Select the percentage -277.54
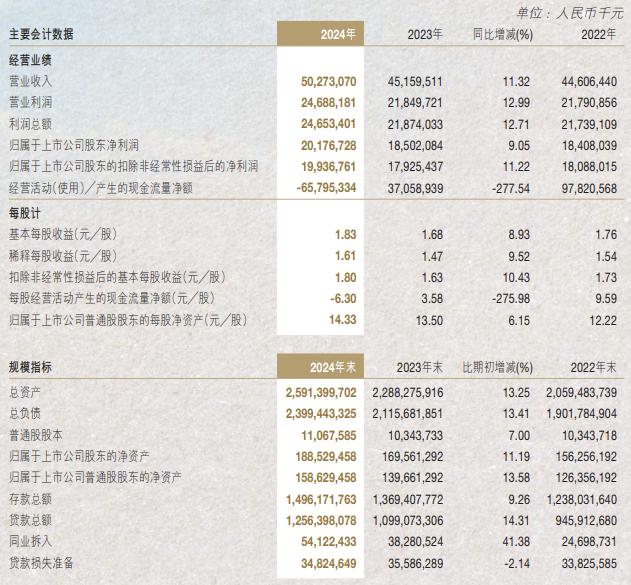Screen dimensions: 631x585 tap(511, 188)
